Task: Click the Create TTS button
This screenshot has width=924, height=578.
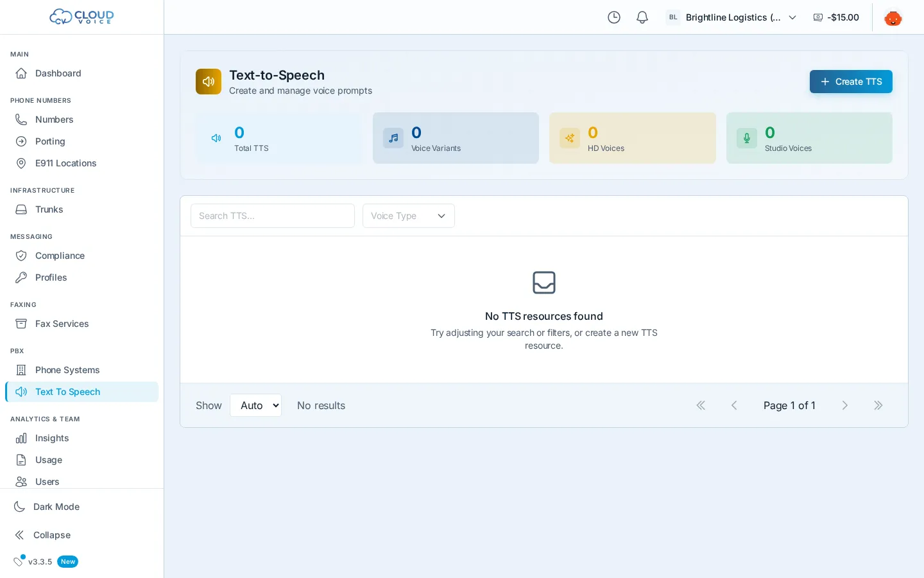Action: [851, 82]
